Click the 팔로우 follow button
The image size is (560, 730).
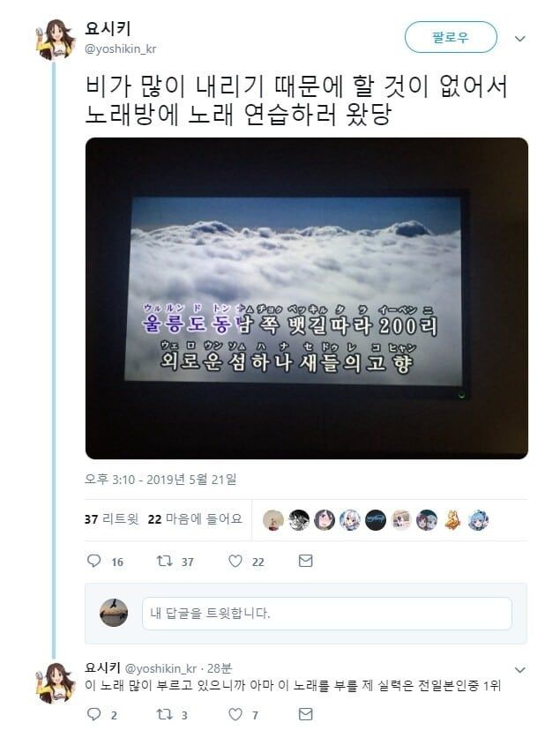point(451,37)
